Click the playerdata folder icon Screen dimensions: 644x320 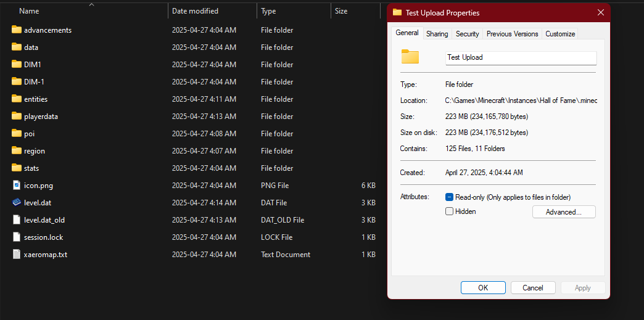pyautogui.click(x=17, y=116)
